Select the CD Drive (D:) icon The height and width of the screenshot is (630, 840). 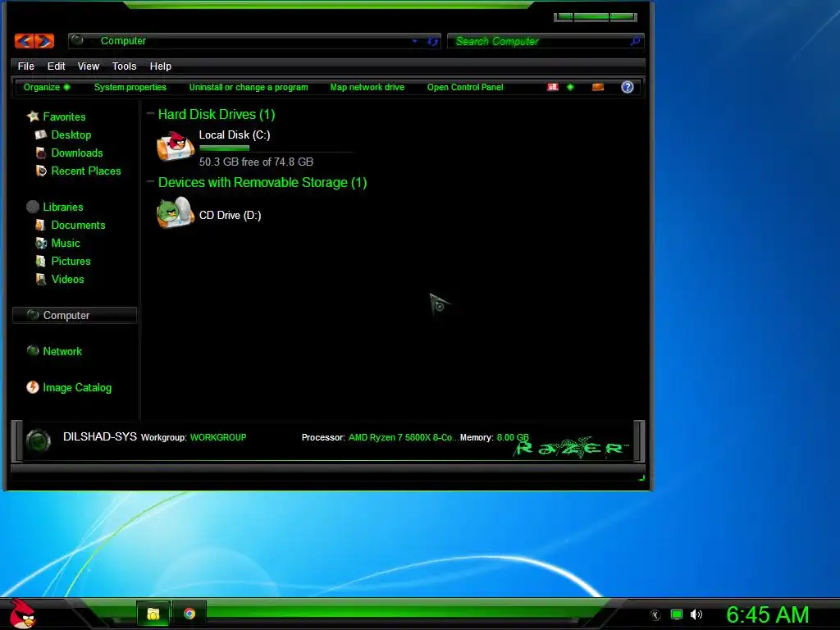coord(176,212)
